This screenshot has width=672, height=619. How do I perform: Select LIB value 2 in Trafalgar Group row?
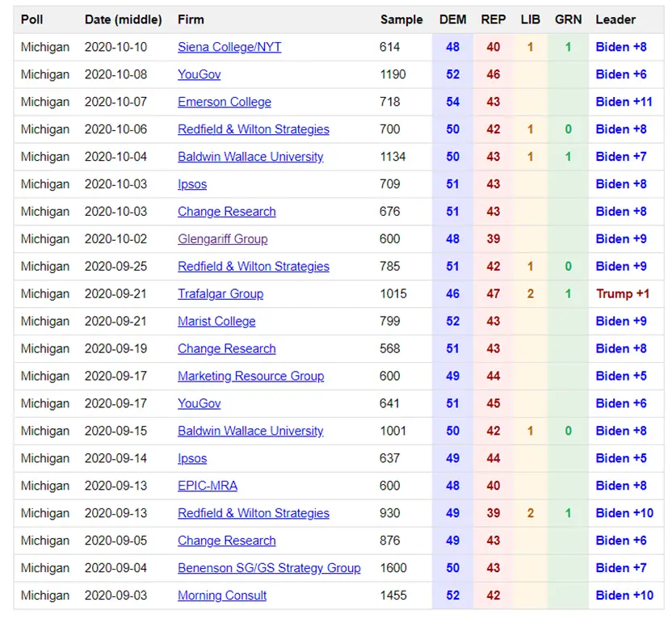coord(530,294)
